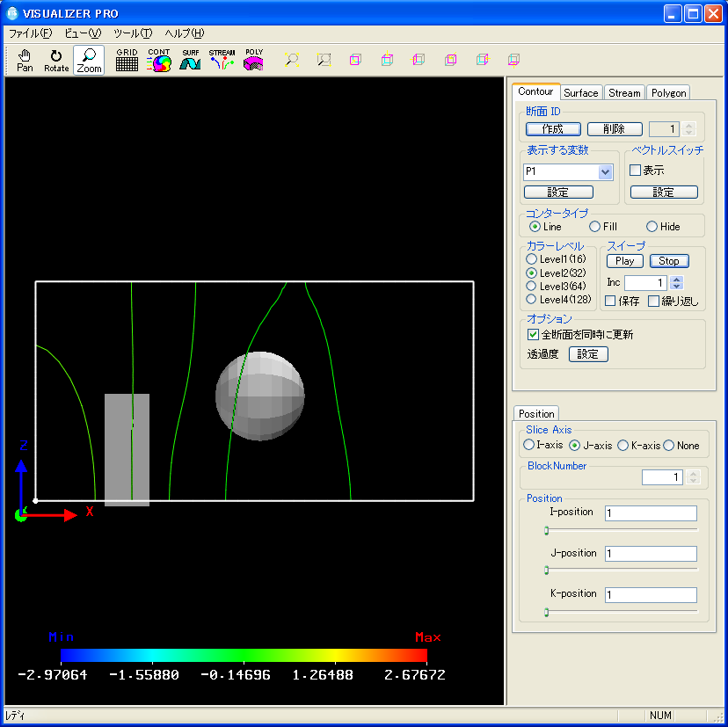Increment the BlockNumber stepper
Image resolution: width=728 pixels, height=727 pixels.
[x=694, y=473]
